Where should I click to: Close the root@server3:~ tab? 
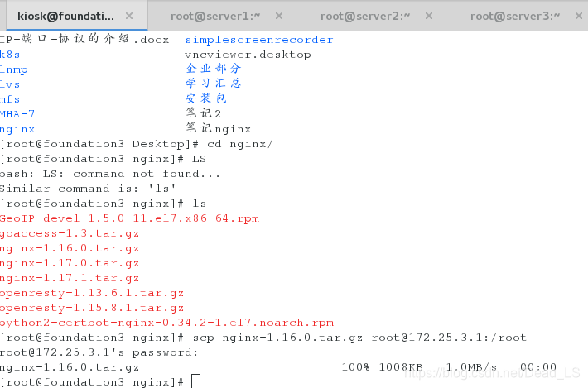pyautogui.click(x=579, y=16)
